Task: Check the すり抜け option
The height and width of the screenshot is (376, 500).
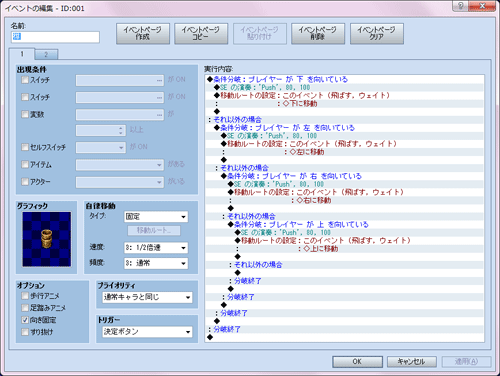Action: [x=25, y=332]
